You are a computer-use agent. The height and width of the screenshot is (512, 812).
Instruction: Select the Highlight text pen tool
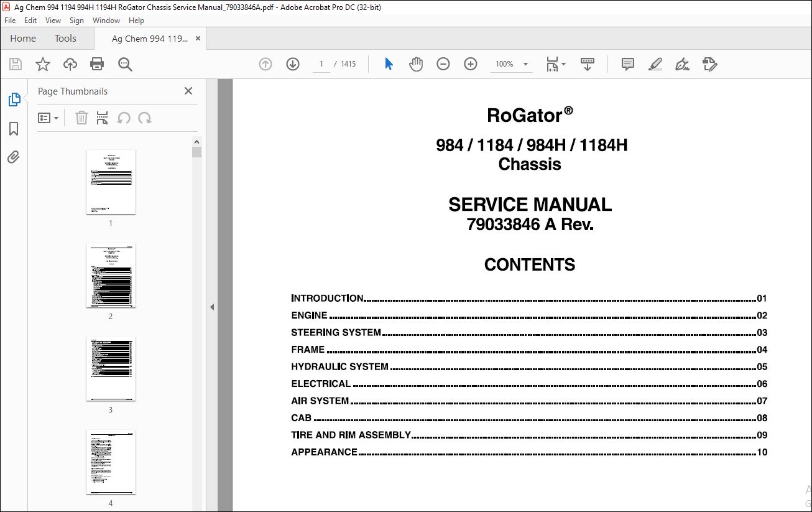click(x=655, y=64)
